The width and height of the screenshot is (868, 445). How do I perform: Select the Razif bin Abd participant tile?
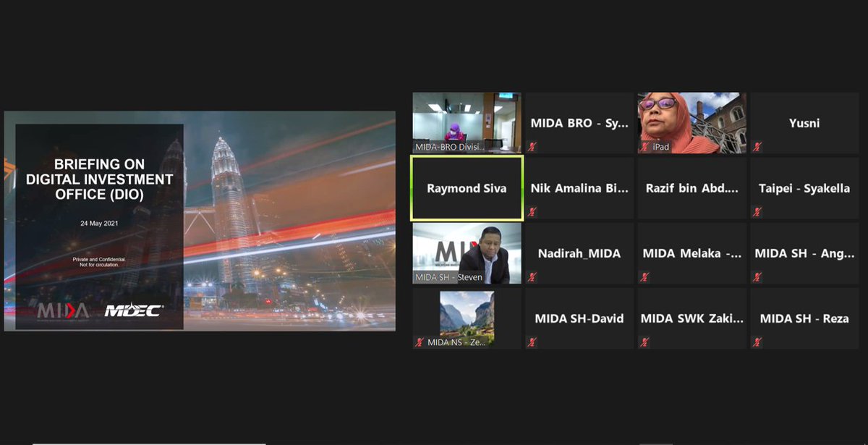692,188
